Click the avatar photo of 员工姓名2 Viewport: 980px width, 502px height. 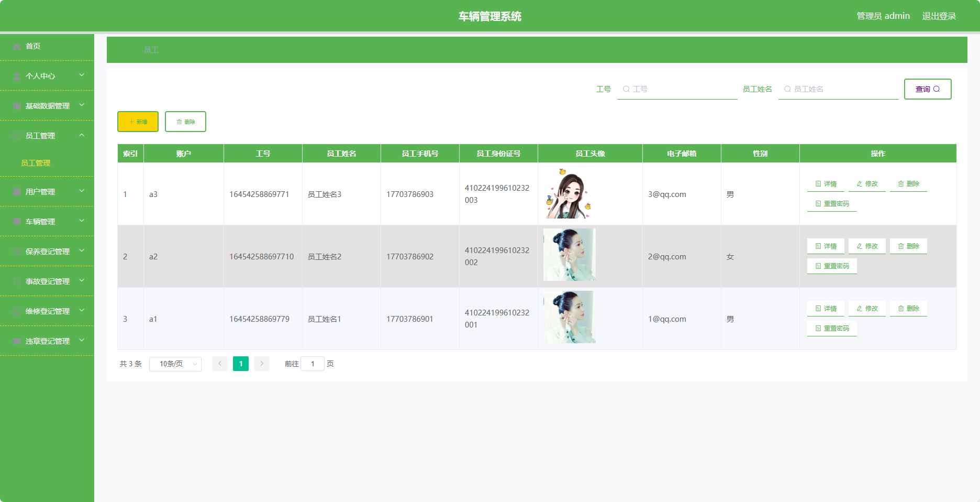570,255
